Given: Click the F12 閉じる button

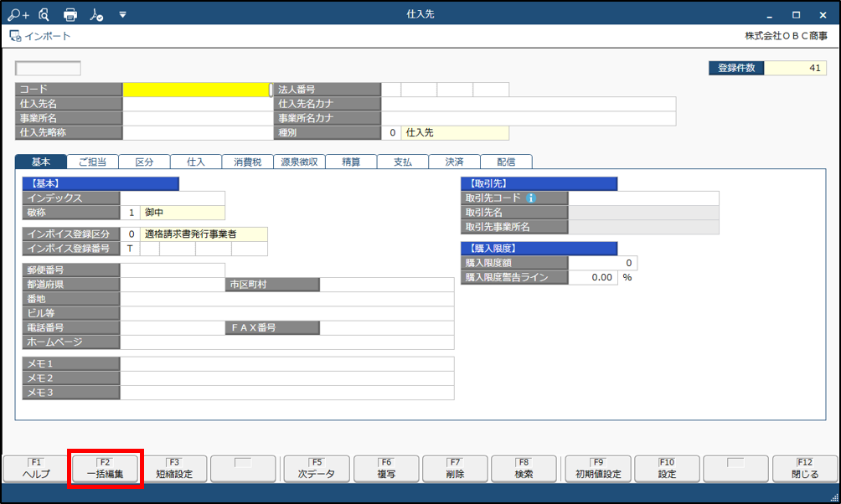Looking at the screenshot, I should 805,469.
